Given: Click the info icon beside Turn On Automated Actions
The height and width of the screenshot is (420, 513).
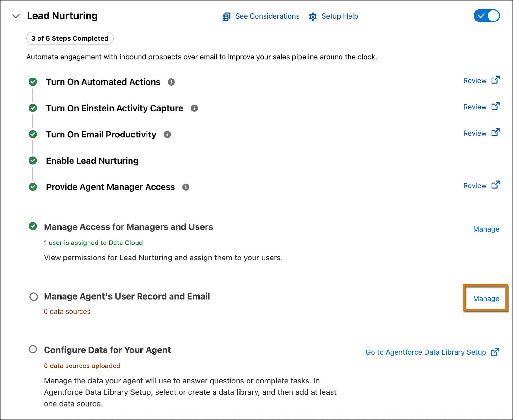Looking at the screenshot, I should tap(172, 82).
